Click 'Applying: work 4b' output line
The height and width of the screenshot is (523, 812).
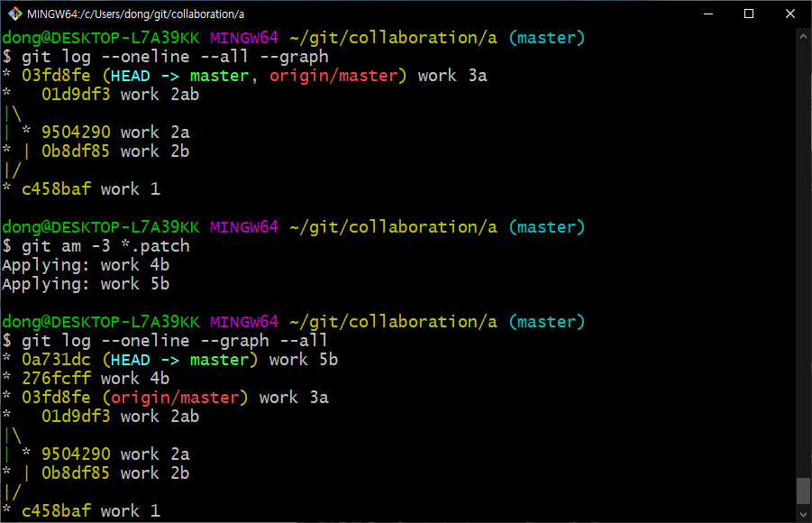click(86, 265)
